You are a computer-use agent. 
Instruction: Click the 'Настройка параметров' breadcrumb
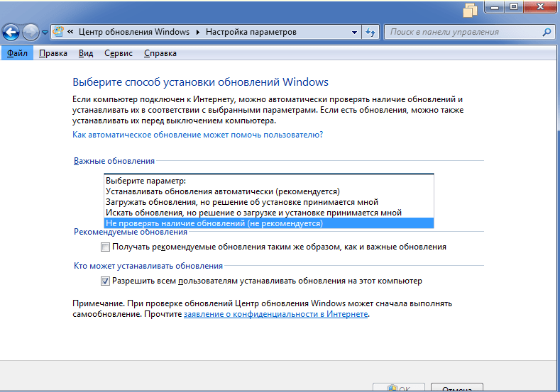251,32
